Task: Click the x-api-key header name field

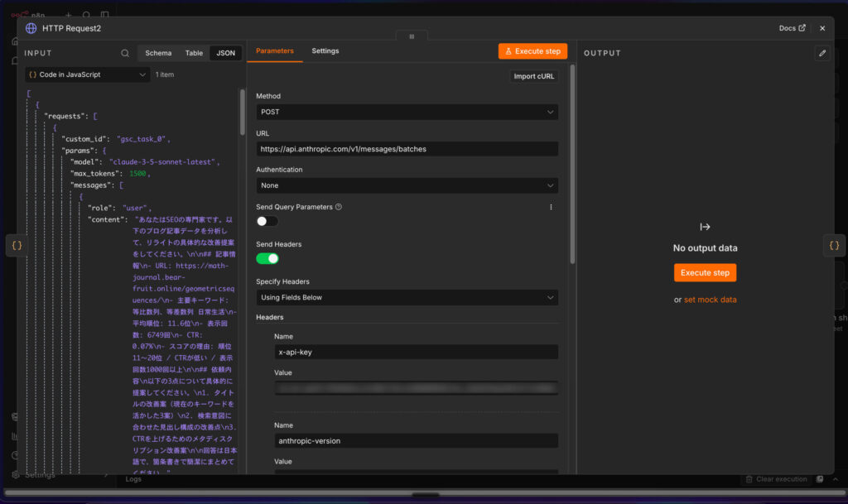Action: (416, 353)
